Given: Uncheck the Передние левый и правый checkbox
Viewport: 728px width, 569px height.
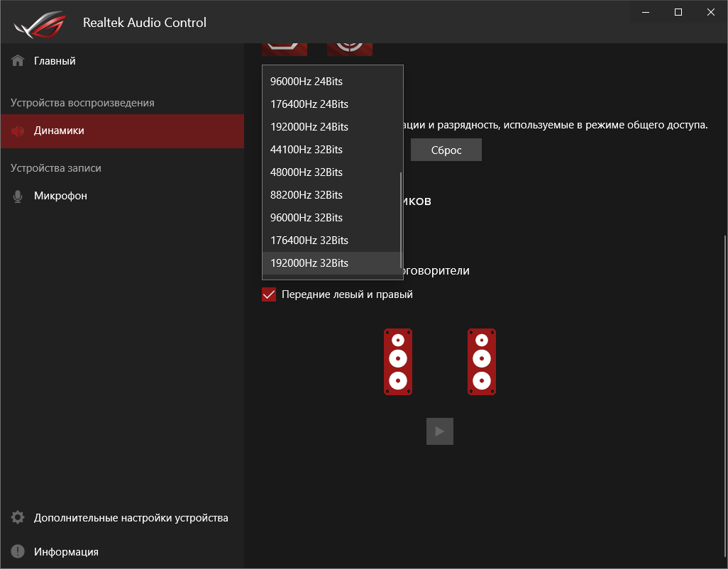Looking at the screenshot, I should point(269,294).
